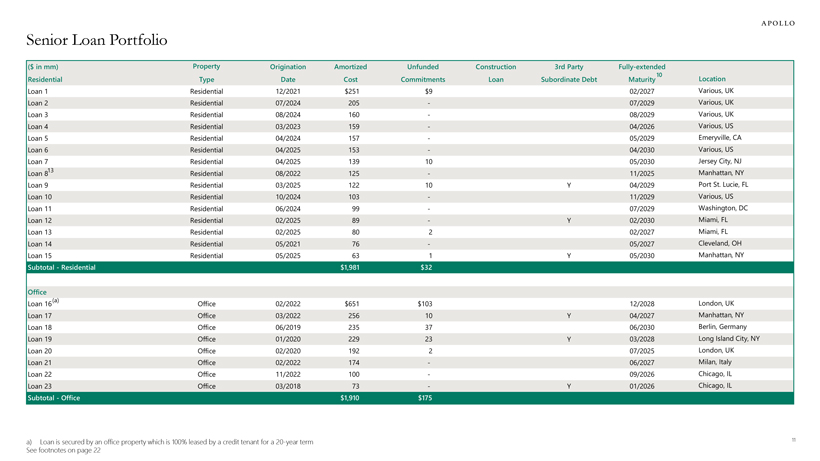The height and width of the screenshot is (461, 820).
Task: Click the Port St. Lucie, FL location cell
Action: point(723,184)
